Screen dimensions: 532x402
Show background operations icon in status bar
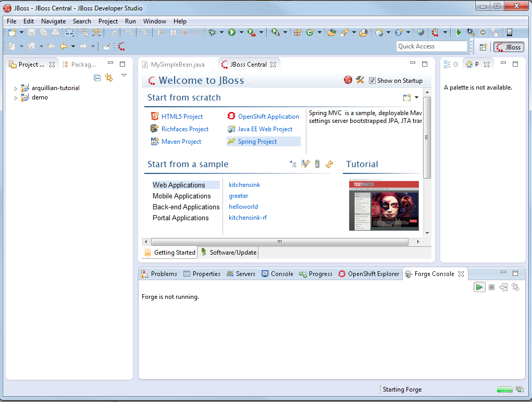519,390
